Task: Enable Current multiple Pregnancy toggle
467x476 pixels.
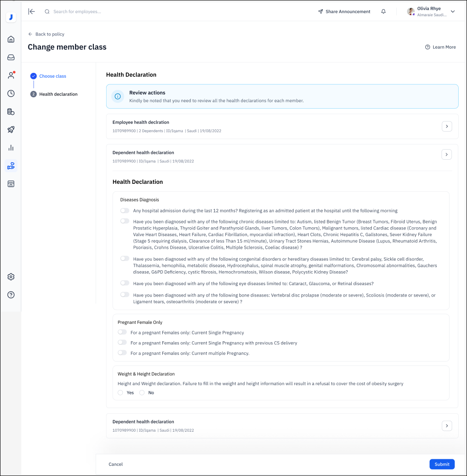Action: (122, 353)
